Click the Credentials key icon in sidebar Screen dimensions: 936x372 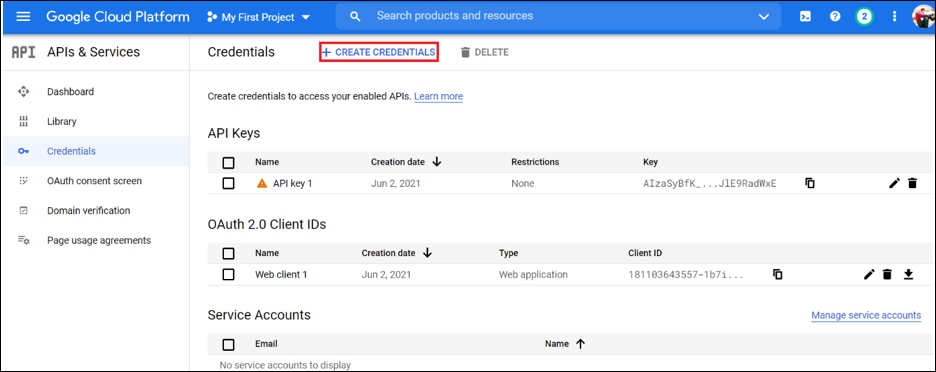23,151
